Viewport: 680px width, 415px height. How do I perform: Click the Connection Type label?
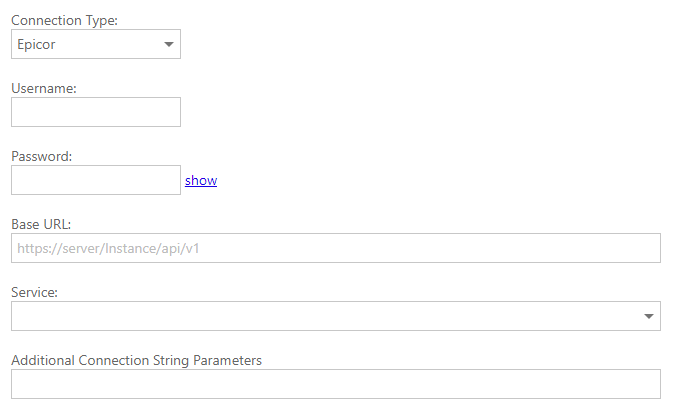(x=64, y=21)
